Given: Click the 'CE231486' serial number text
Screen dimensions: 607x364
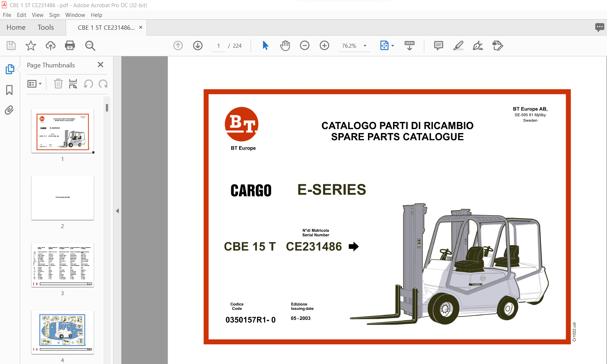Looking at the screenshot, I should 314,246.
